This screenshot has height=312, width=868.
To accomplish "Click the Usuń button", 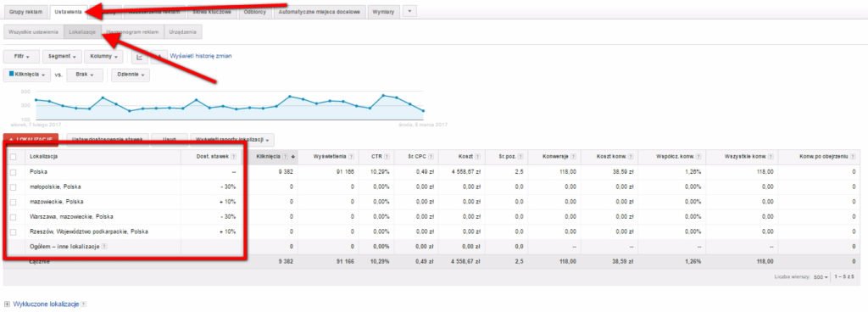I will coord(169,139).
